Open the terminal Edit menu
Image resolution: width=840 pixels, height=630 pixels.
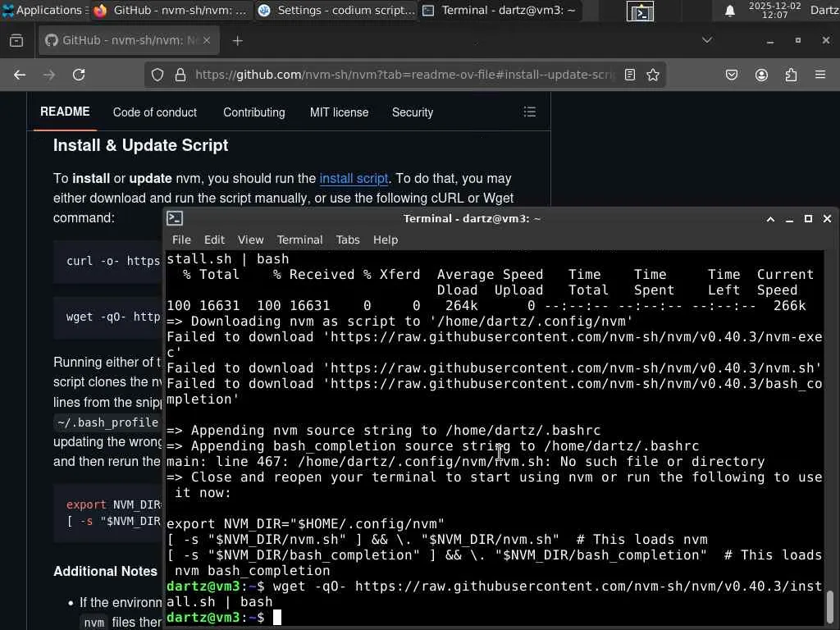pyautogui.click(x=214, y=240)
